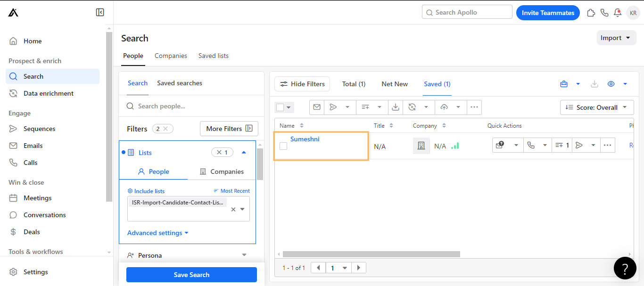Open the Import dropdown button
The height and width of the screenshot is (286, 644).
pyautogui.click(x=616, y=38)
